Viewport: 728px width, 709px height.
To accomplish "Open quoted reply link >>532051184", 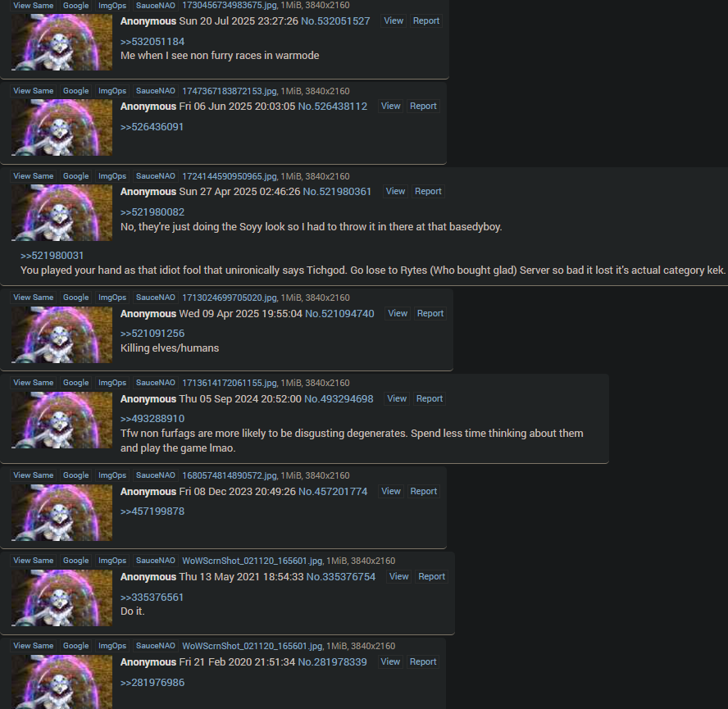I will pyautogui.click(x=152, y=42).
